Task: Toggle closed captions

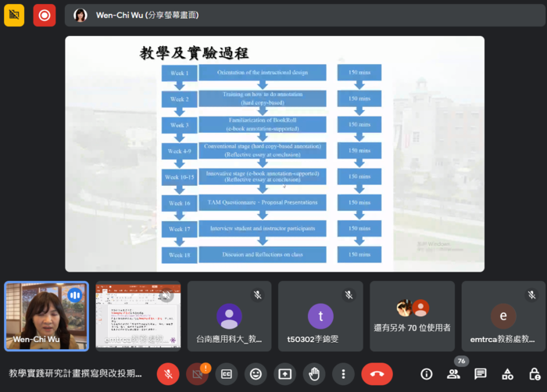Action: click(227, 374)
